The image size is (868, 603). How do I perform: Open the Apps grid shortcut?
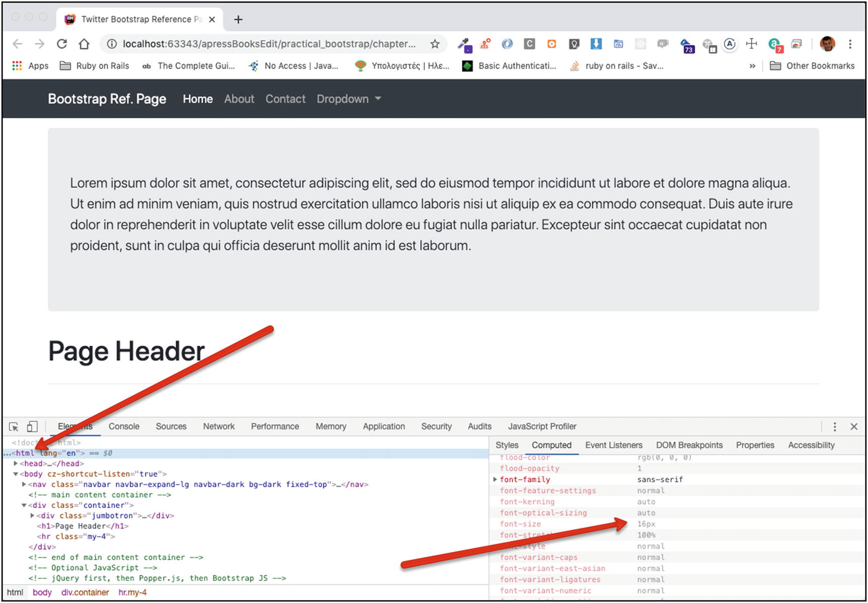30,66
